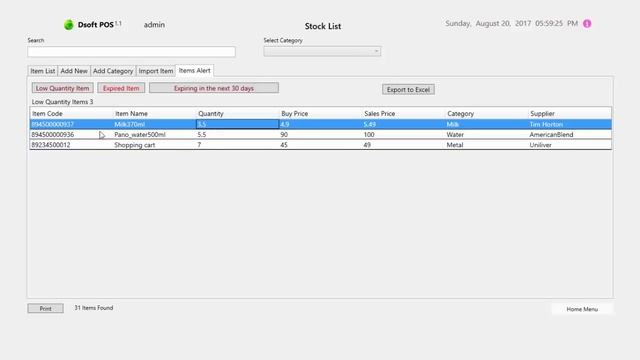The width and height of the screenshot is (640, 360).
Task: Go to the Import Item tab
Action: (156, 71)
